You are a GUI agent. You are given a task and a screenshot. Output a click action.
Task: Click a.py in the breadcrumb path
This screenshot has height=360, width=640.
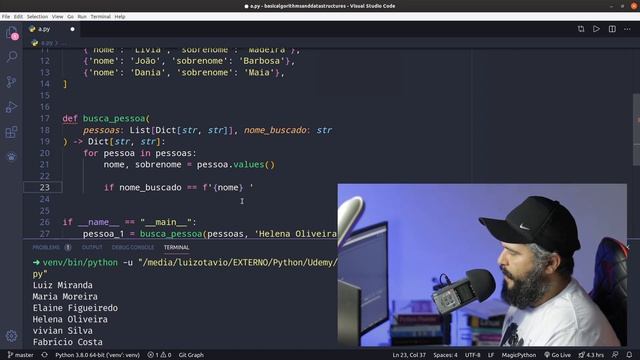tap(47, 43)
